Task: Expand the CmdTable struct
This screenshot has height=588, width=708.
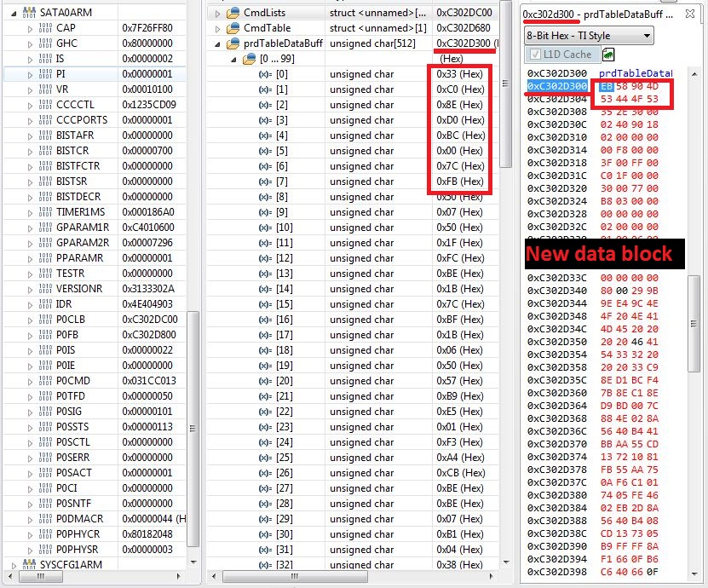Action: [x=217, y=29]
